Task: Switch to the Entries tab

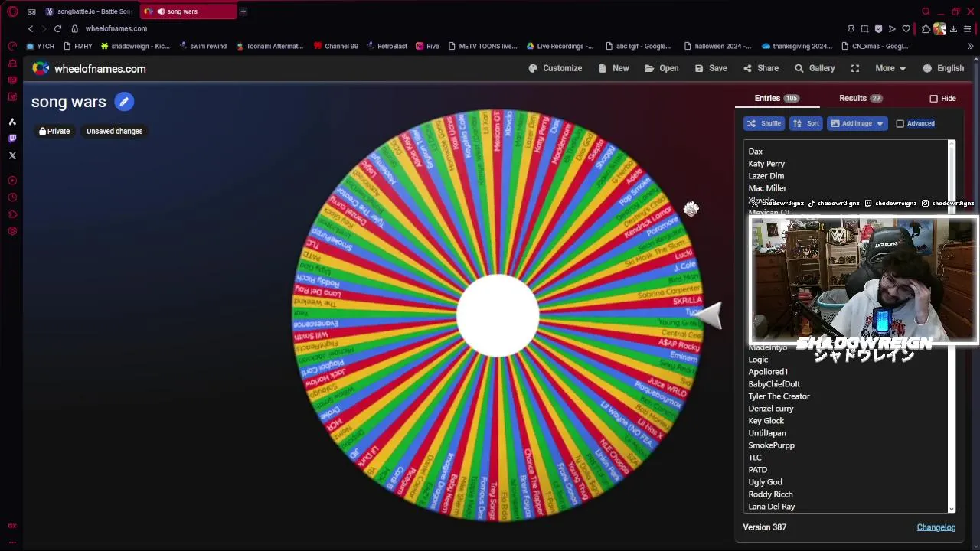Action: pos(776,98)
